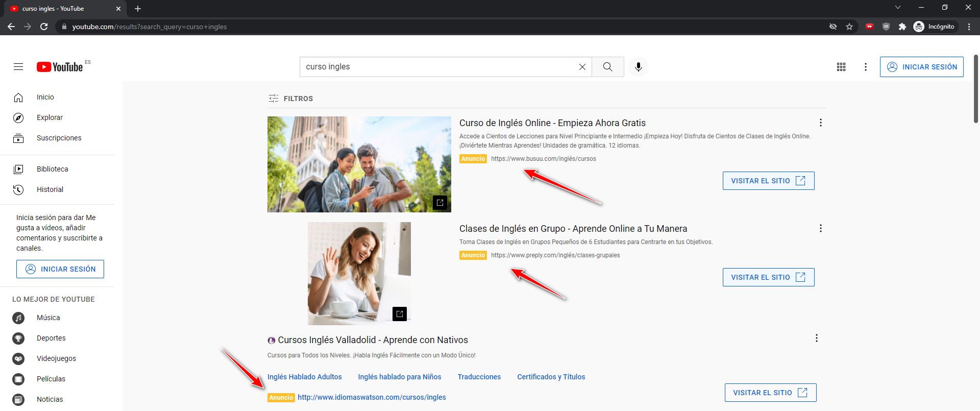Click Iniciar Sesión in the top right

click(922, 67)
